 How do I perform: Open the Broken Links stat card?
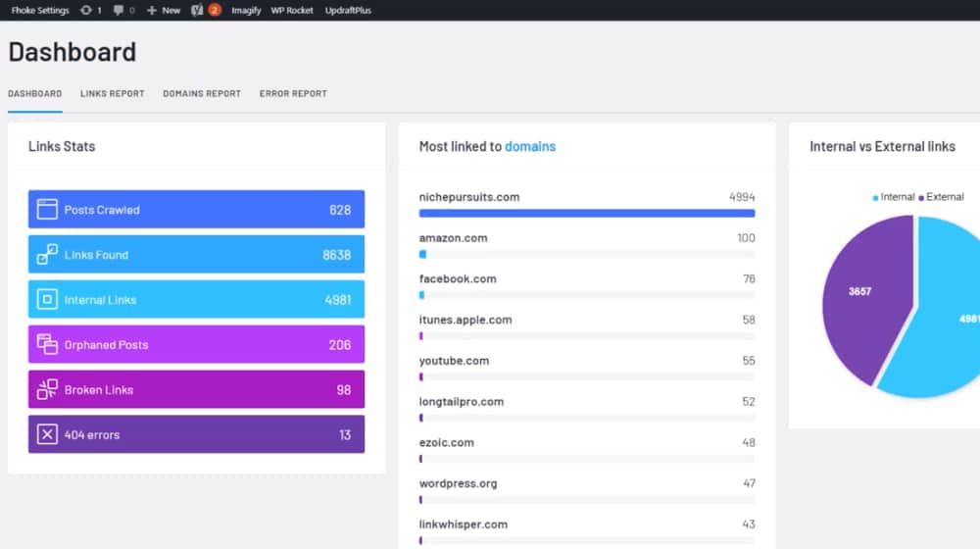[x=196, y=389]
